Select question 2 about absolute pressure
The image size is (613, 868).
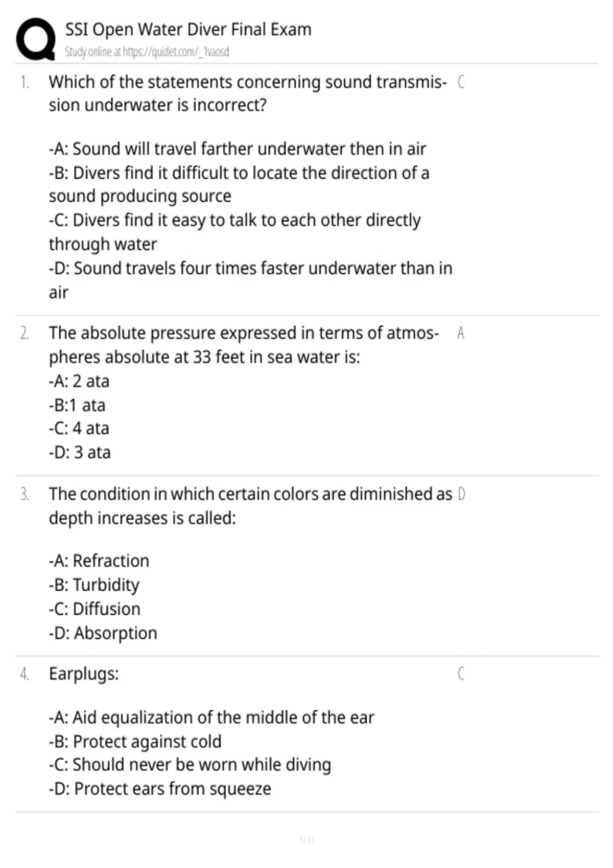[244, 345]
